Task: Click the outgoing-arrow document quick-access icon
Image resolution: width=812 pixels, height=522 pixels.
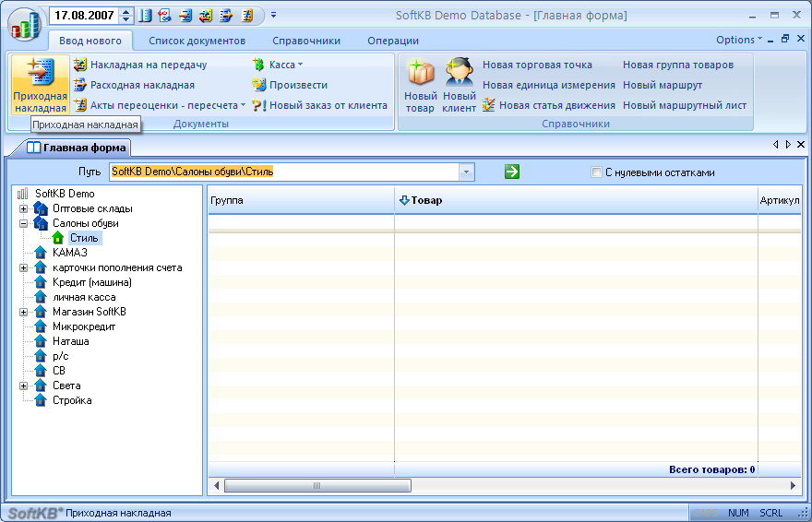Action: 226,16
